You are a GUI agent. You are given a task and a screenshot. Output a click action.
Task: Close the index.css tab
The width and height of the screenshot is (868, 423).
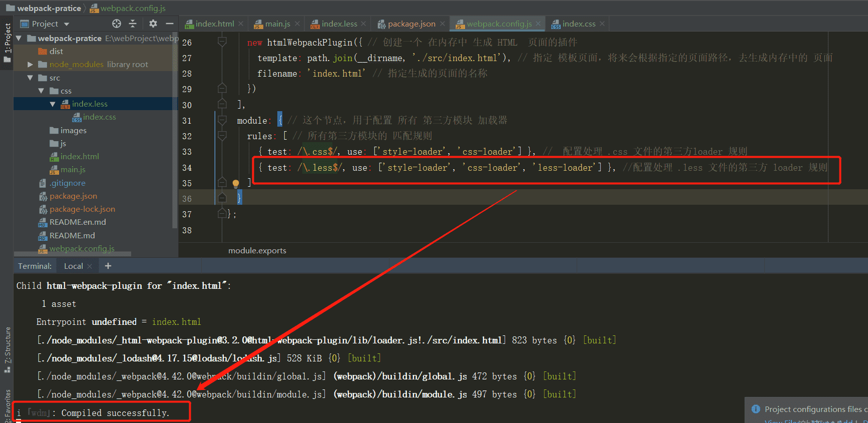point(602,24)
